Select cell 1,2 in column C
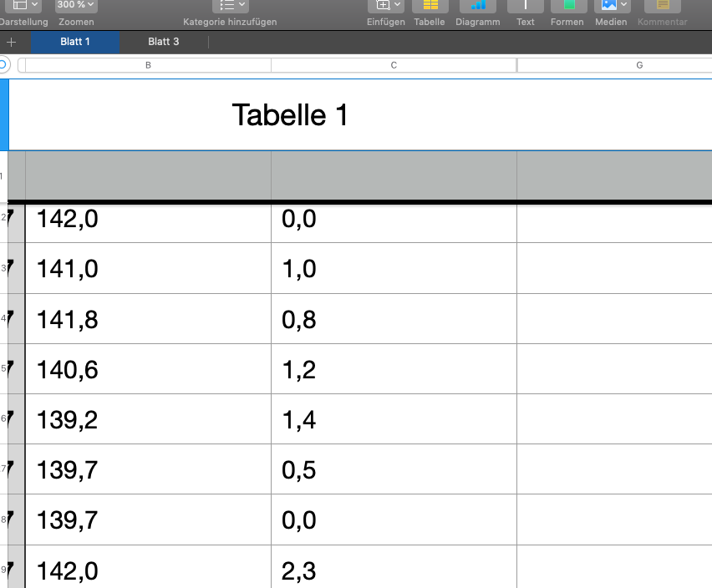This screenshot has height=588, width=712. pos(394,369)
